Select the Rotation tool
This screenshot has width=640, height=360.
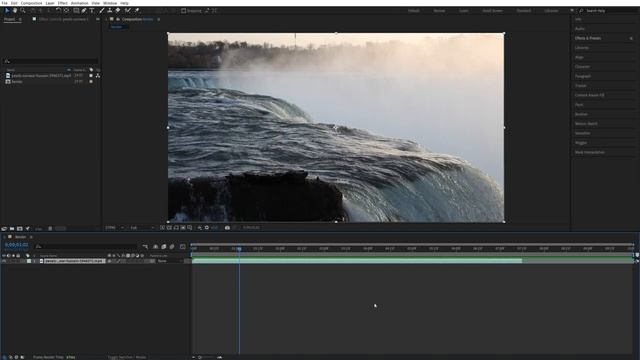coord(58,11)
